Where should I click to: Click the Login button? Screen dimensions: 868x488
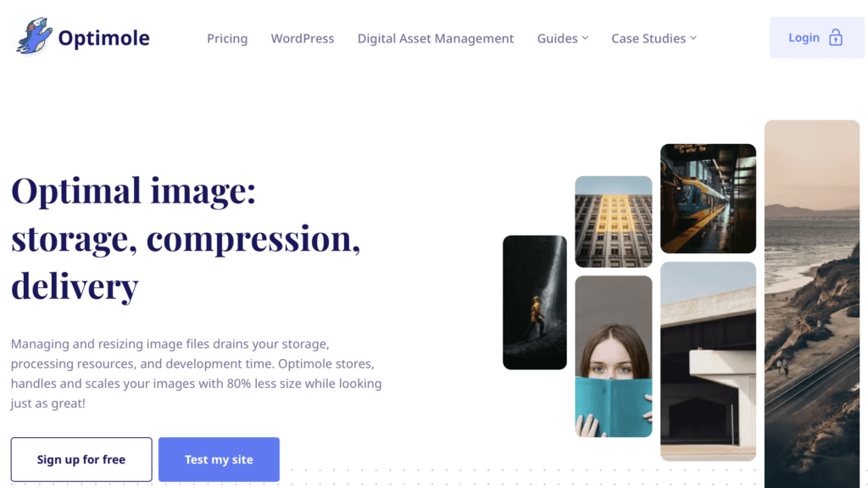coord(816,37)
